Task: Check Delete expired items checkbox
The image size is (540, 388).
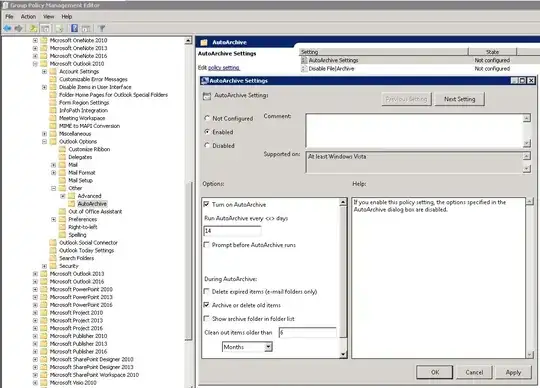Action: point(207,291)
